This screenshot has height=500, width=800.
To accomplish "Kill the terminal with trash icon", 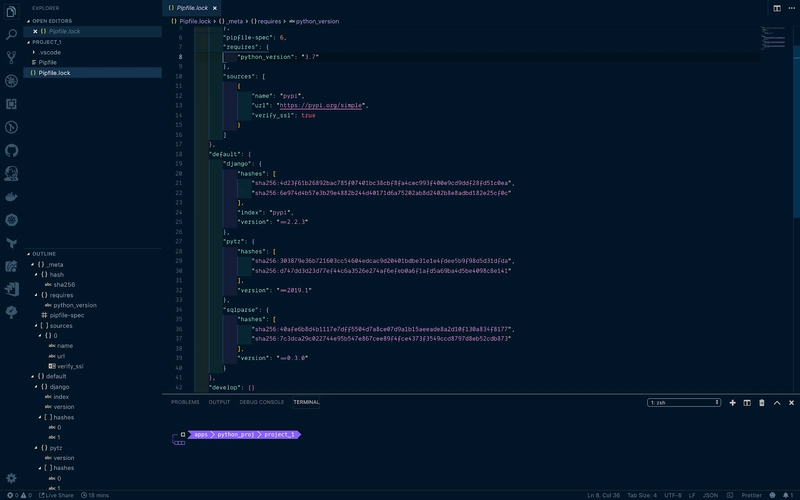I will [x=761, y=402].
